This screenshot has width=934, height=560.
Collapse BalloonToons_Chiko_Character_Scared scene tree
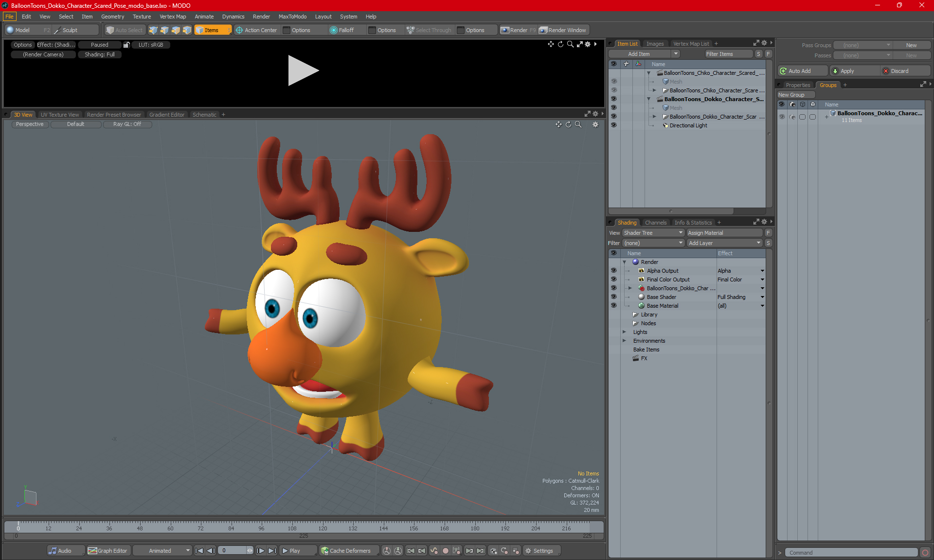(x=649, y=73)
